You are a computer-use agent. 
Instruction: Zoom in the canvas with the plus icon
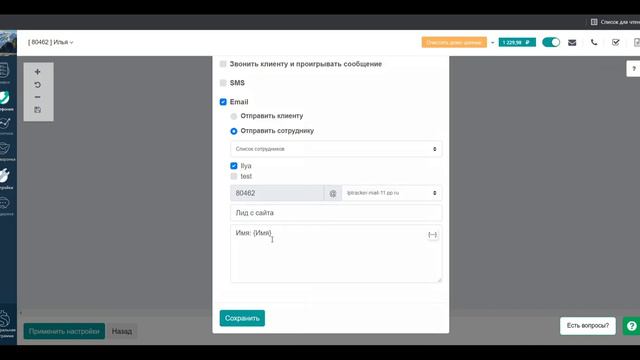tap(38, 72)
